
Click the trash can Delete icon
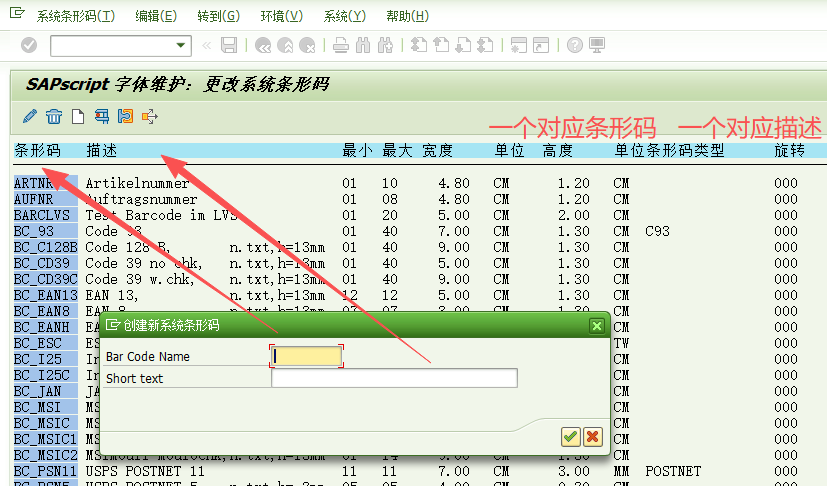(54, 116)
